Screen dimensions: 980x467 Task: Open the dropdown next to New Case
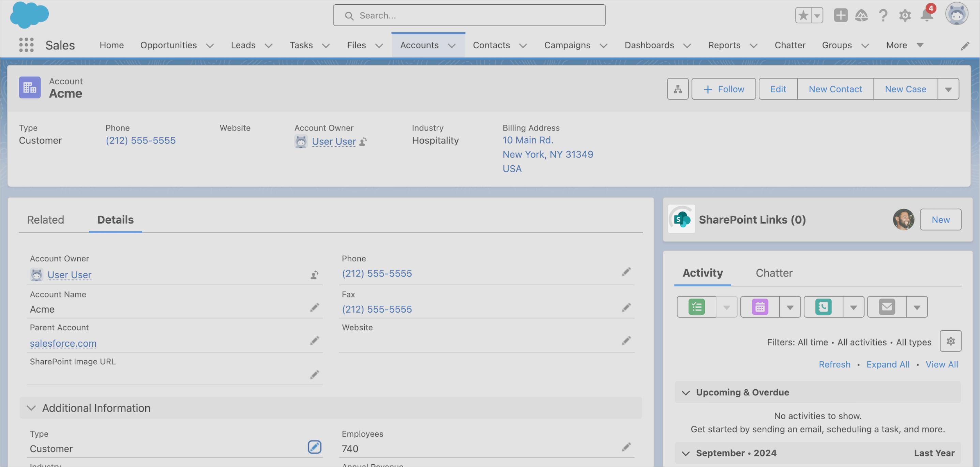(948, 89)
